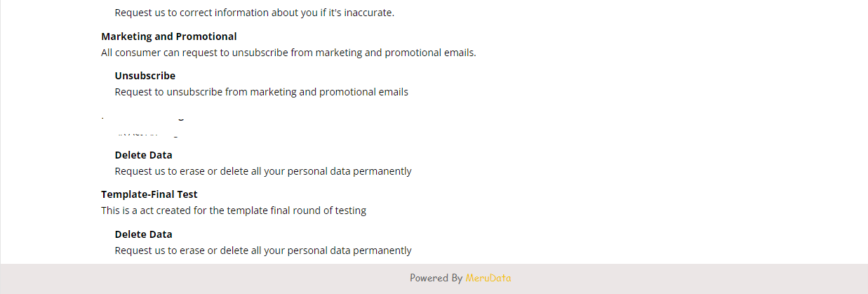Click the 'All consumer can request' description
The height and width of the screenshot is (294, 868).
pos(288,53)
